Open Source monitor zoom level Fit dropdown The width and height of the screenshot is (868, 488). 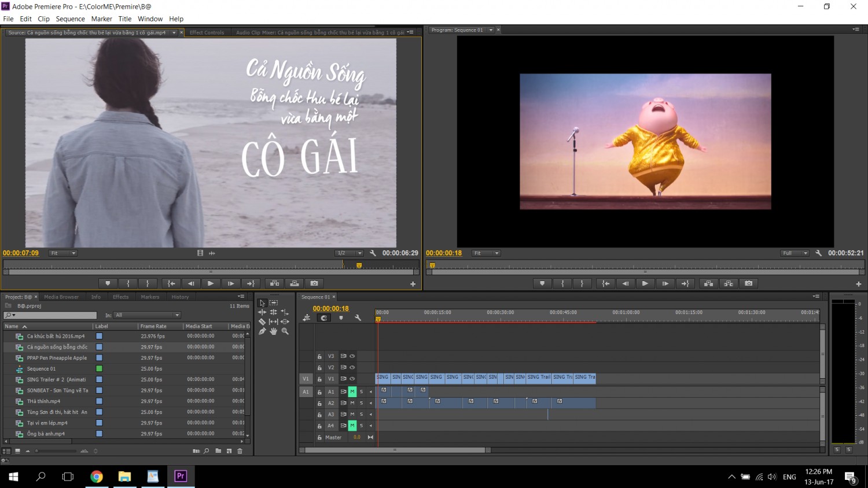pos(63,253)
